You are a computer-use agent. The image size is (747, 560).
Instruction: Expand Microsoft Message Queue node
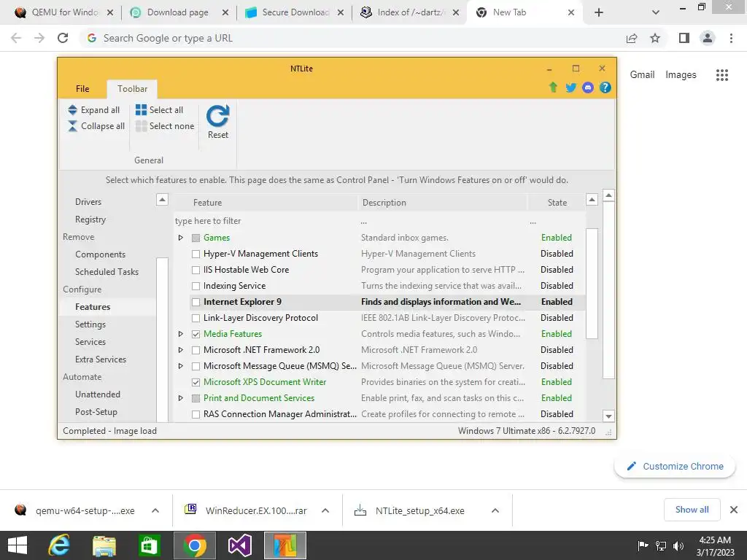[x=181, y=366]
